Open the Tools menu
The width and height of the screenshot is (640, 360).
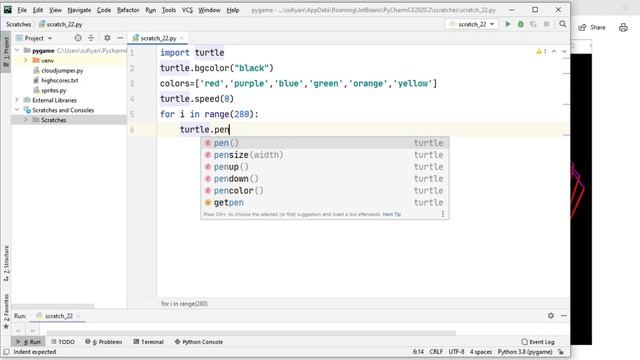169,10
